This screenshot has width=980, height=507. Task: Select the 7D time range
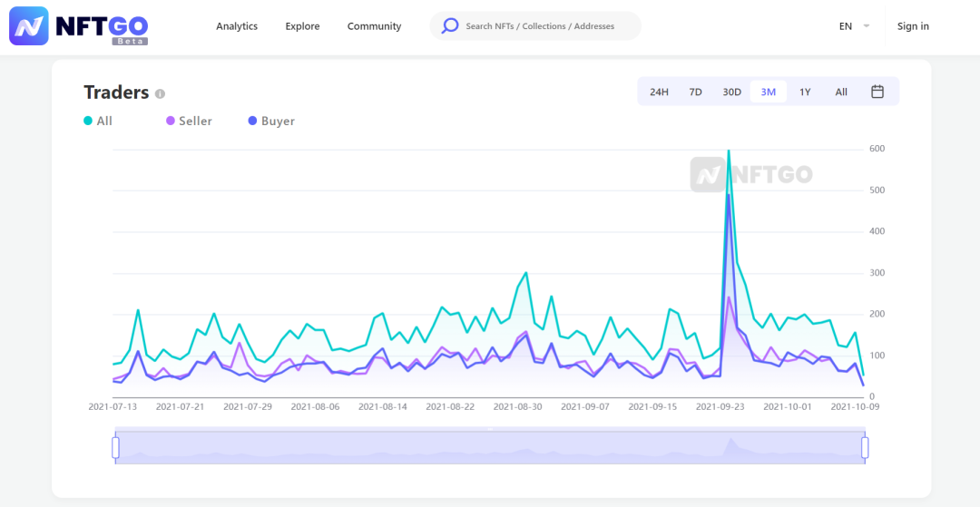(x=695, y=92)
